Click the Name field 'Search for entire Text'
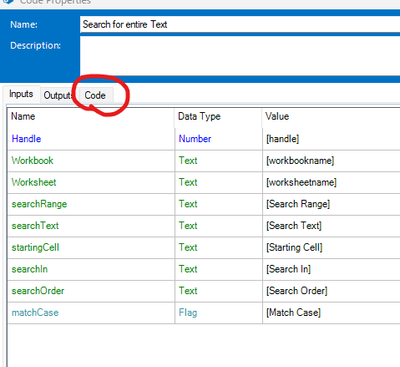 240,25
